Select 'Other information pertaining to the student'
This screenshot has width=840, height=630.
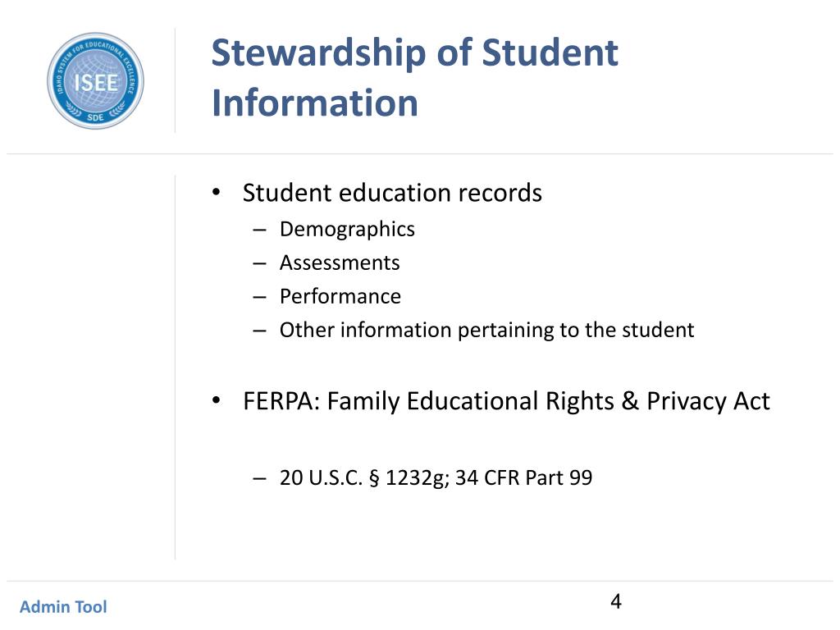point(486,330)
